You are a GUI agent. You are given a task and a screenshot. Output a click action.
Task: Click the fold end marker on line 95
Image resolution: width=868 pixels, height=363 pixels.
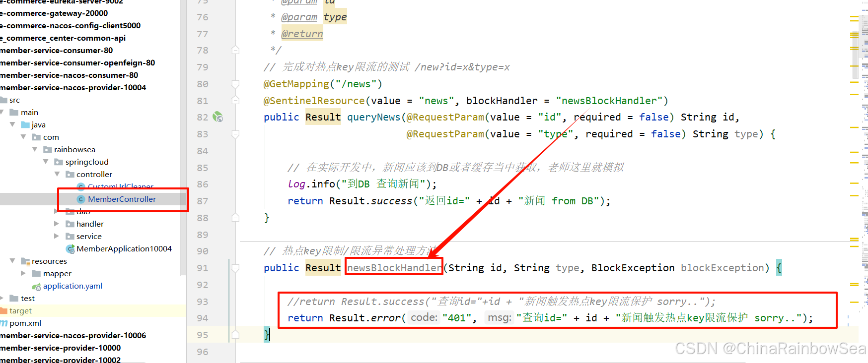[235, 335]
